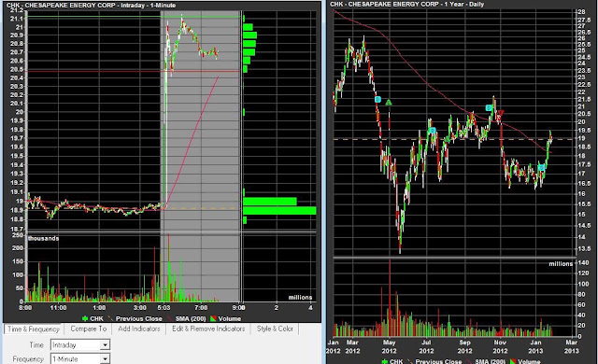Click the 140 volume label on daily chart axis

[583, 262]
